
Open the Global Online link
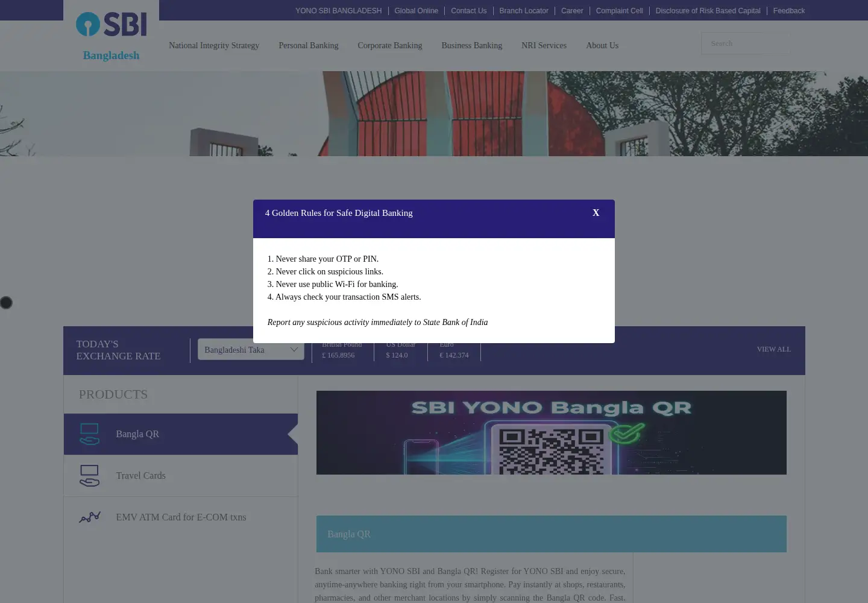pyautogui.click(x=416, y=11)
